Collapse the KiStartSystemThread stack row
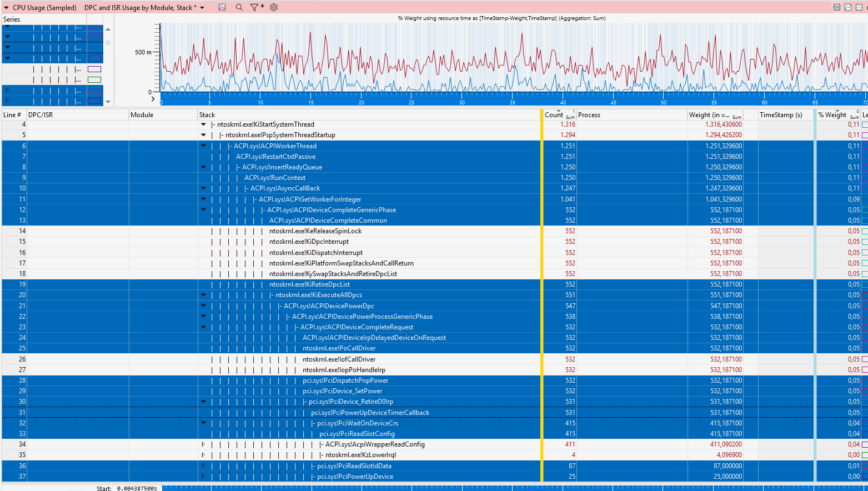This screenshot has width=868, height=491. point(203,124)
